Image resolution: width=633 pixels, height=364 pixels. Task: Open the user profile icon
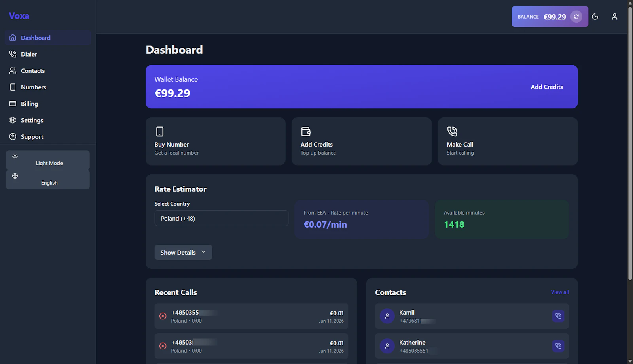(614, 17)
